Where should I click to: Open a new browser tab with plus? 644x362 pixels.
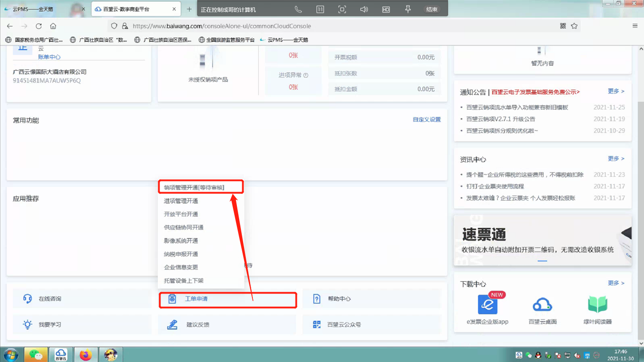pyautogui.click(x=189, y=9)
